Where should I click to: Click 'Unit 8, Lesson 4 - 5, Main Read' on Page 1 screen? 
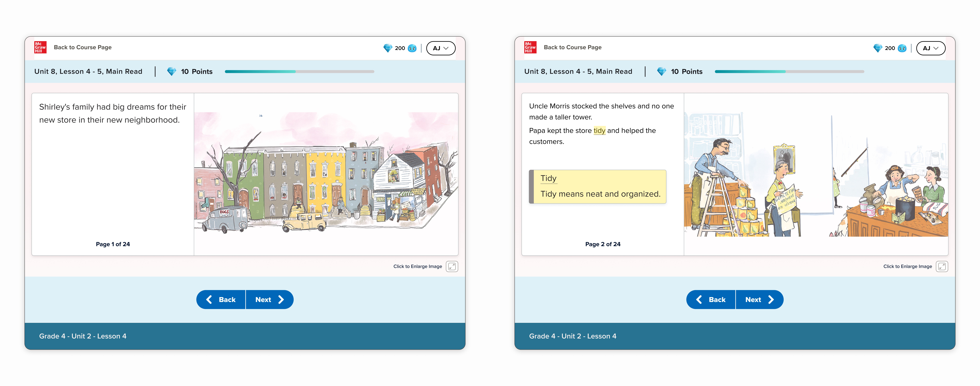[x=88, y=72]
